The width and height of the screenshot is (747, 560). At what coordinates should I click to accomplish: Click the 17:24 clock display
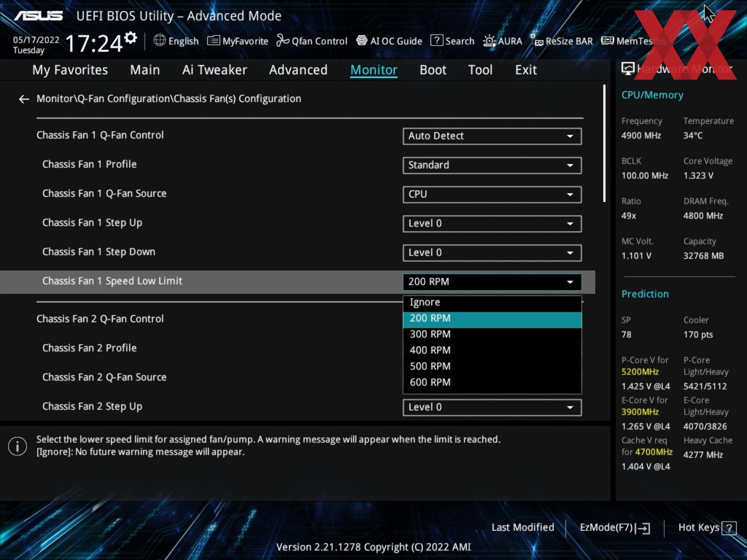click(x=94, y=43)
